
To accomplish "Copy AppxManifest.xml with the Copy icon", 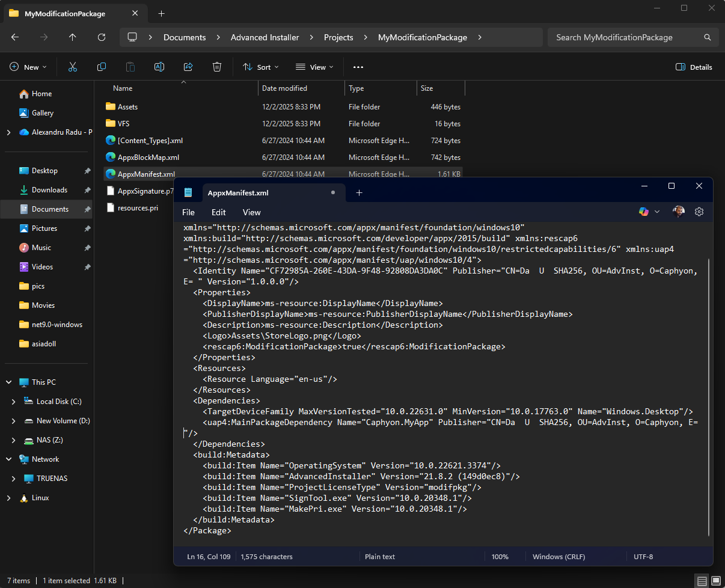I will click(x=101, y=67).
